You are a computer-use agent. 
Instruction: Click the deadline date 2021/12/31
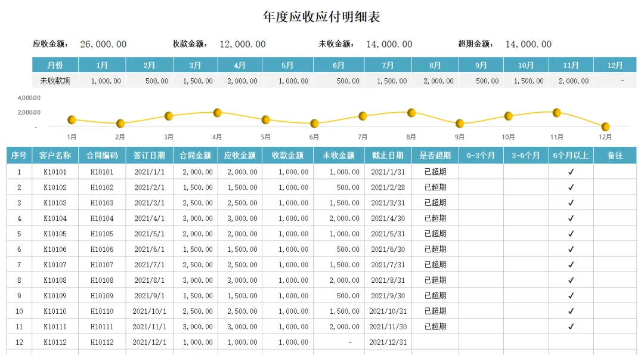point(388,342)
